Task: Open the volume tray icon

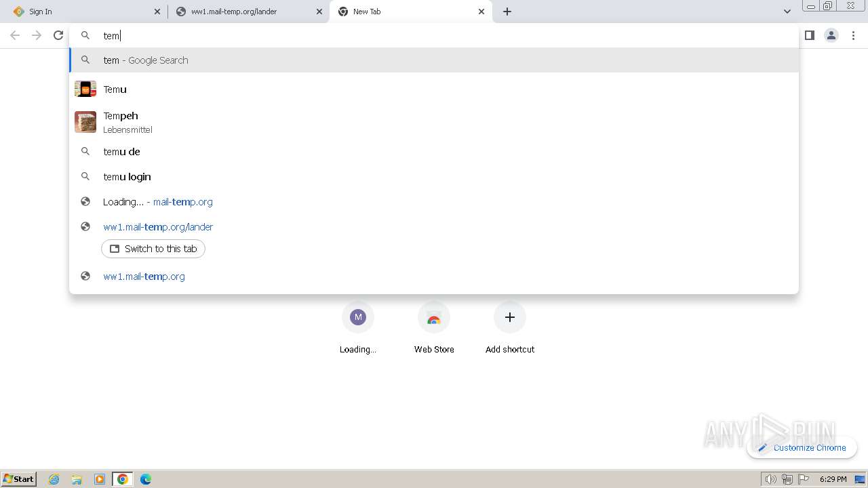Action: pyautogui.click(x=770, y=479)
